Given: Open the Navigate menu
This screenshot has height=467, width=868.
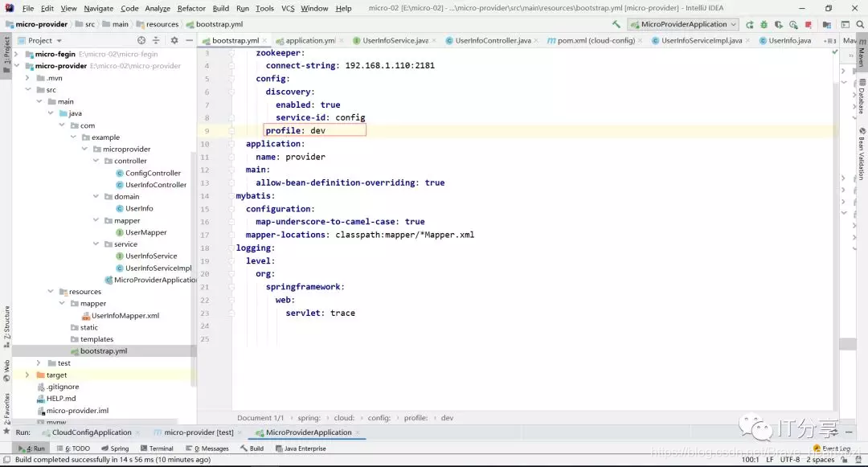Looking at the screenshot, I should pos(99,8).
